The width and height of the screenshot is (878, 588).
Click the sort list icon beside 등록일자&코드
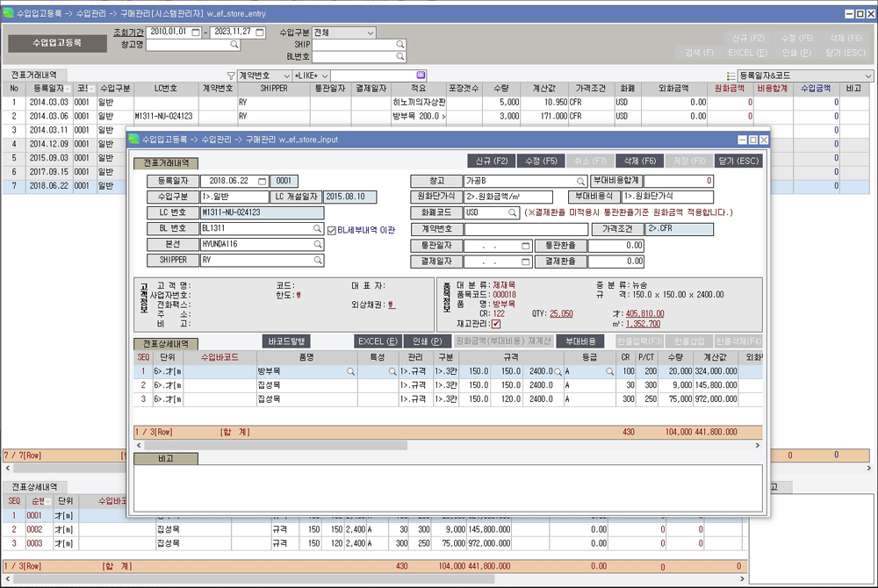[x=730, y=75]
